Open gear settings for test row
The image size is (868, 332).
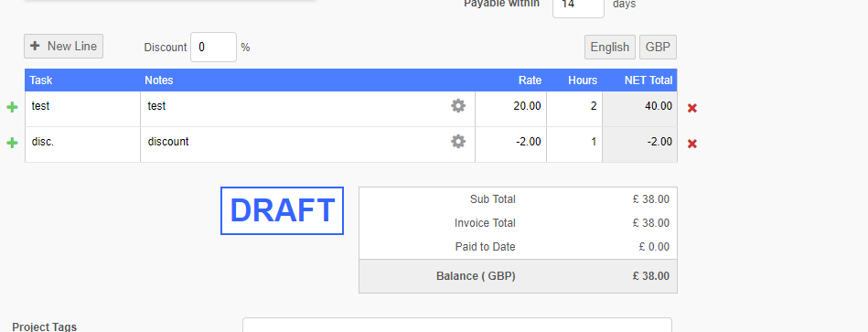458,106
